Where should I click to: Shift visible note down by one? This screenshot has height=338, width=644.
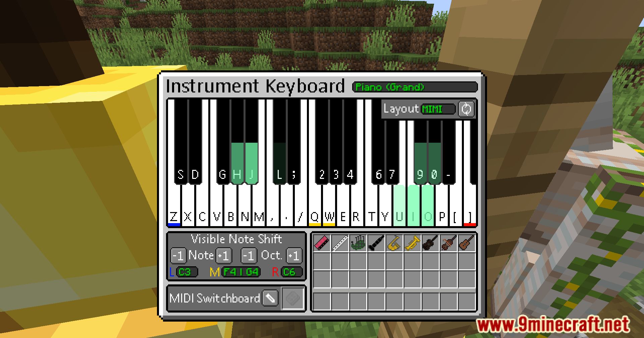(178, 256)
